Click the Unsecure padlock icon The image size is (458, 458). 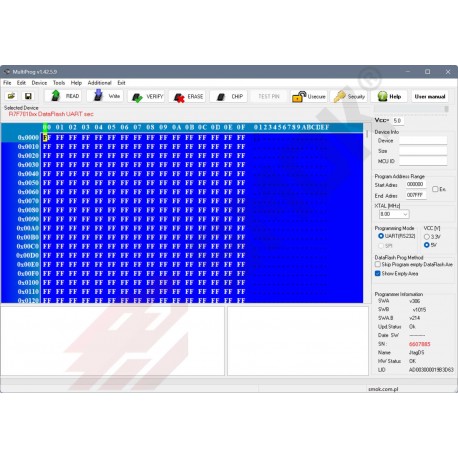coord(299,97)
